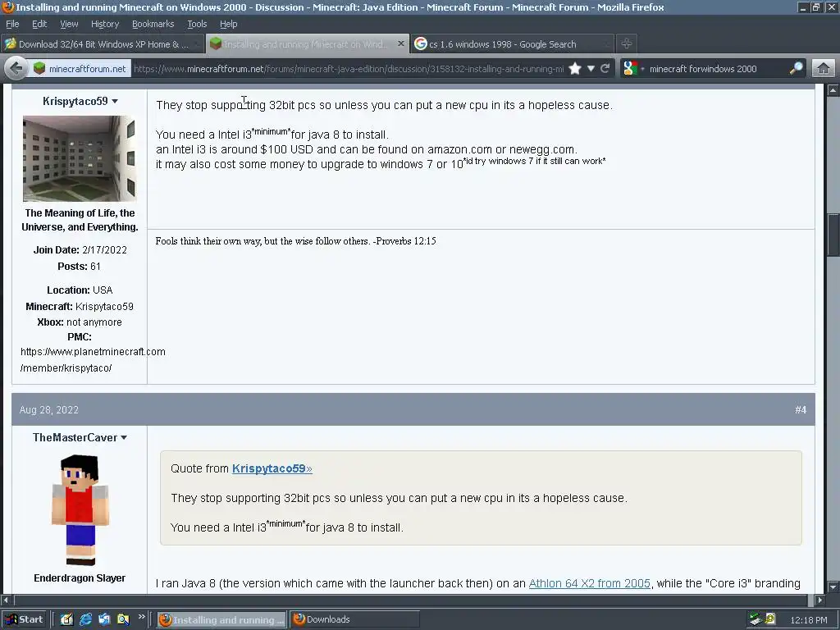The height and width of the screenshot is (630, 840).
Task: Open Krispytaco59 avatar image
Action: [x=80, y=158]
